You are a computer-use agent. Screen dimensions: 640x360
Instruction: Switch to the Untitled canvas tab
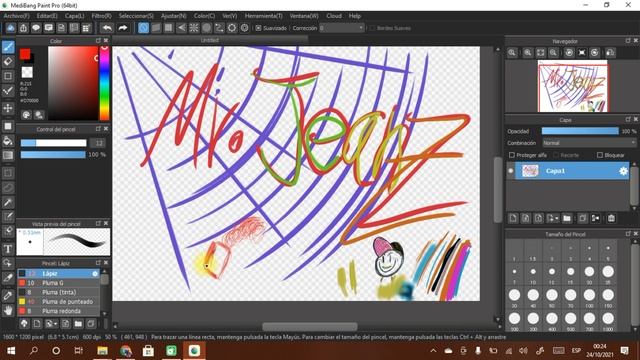pos(210,40)
